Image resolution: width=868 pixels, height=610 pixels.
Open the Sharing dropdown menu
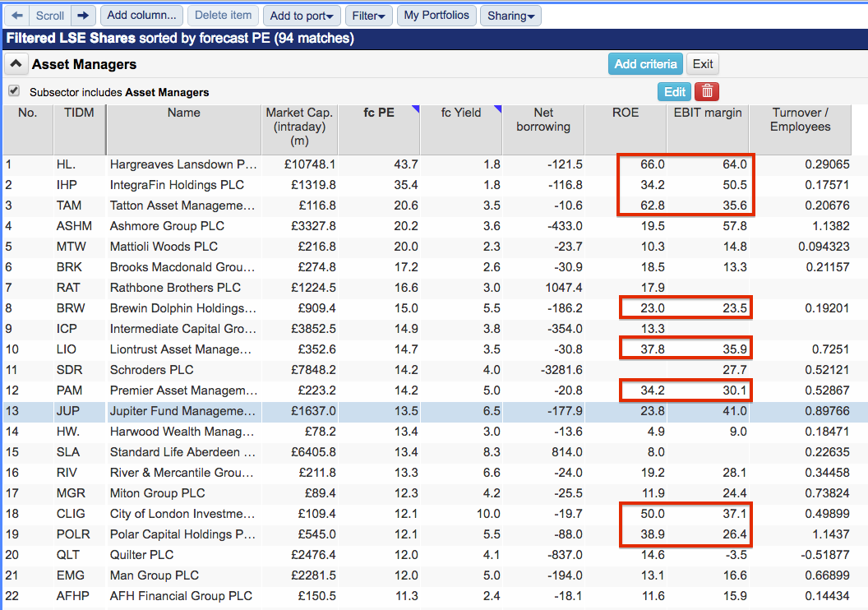(x=510, y=16)
